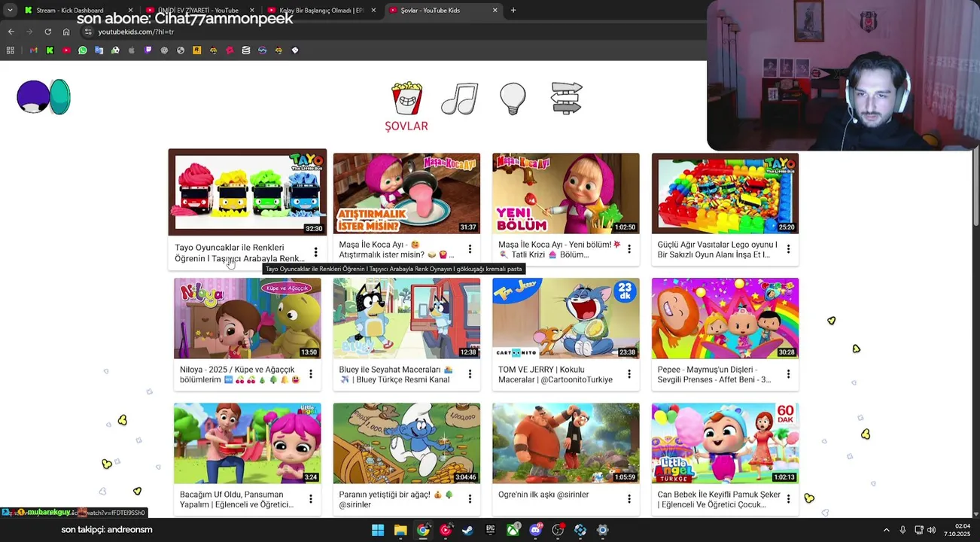Open the Twitch bookmark icon
This screenshot has height=542, width=980.
click(148, 50)
